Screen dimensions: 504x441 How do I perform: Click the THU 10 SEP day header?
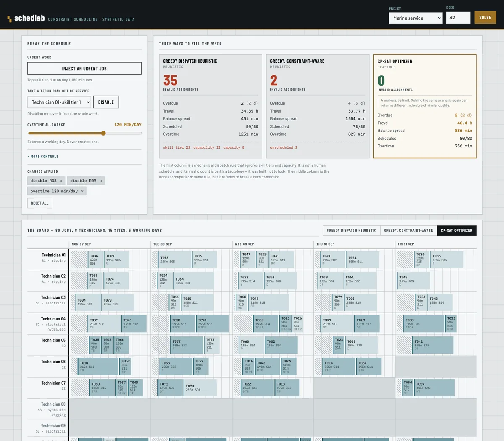(x=325, y=244)
